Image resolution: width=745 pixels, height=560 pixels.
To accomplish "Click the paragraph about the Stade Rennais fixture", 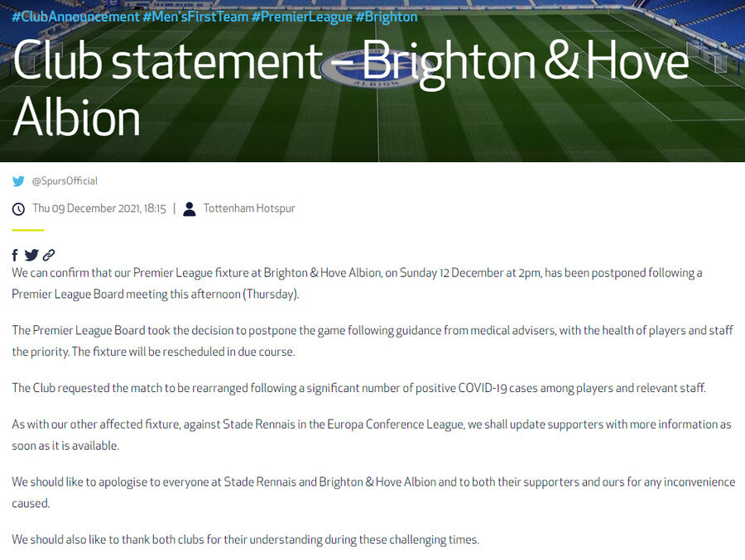I will coord(372,434).
